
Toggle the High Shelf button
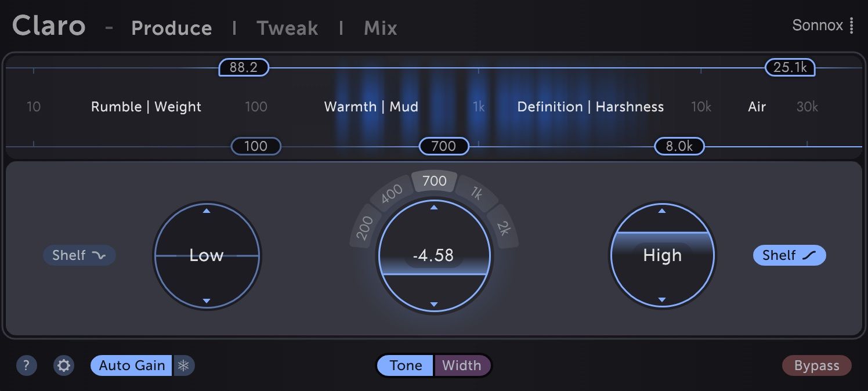[789, 255]
